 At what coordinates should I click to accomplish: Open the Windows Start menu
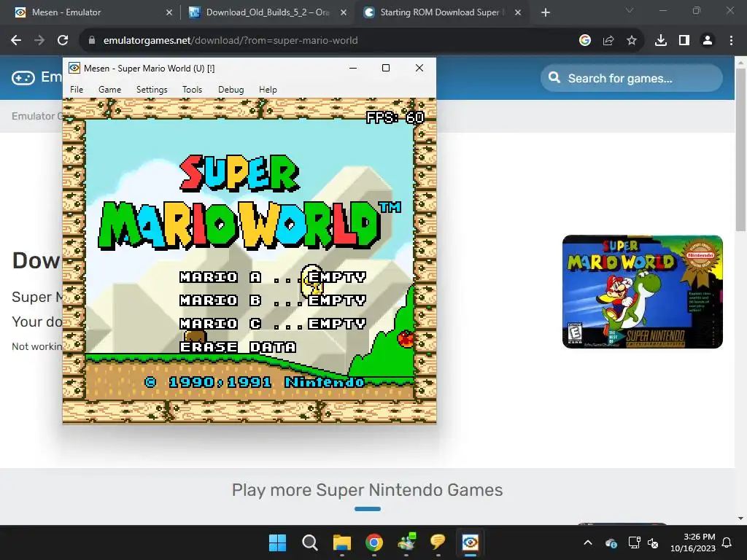278,542
